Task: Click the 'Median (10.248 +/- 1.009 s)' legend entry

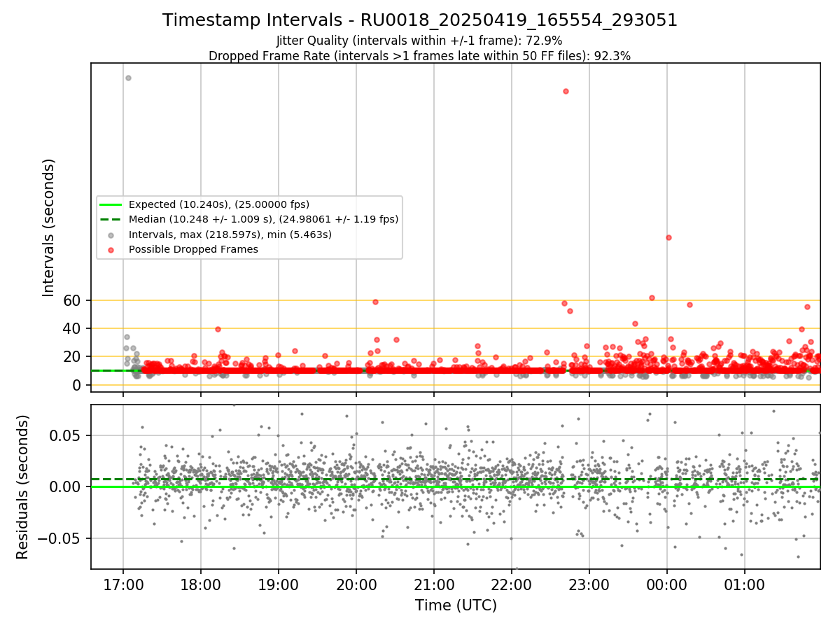Action: click(264, 219)
